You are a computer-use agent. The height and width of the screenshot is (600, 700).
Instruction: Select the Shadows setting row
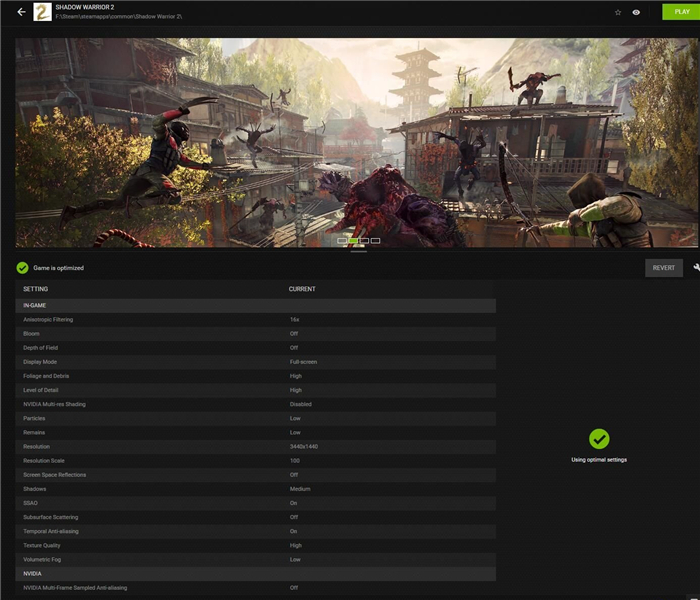[x=255, y=489]
